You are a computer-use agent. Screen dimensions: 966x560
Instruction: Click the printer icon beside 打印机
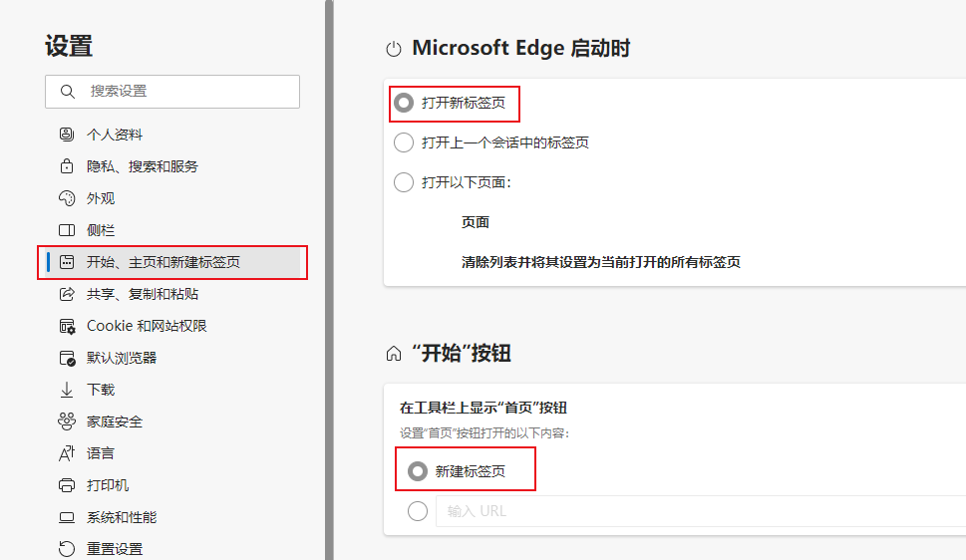coord(67,485)
